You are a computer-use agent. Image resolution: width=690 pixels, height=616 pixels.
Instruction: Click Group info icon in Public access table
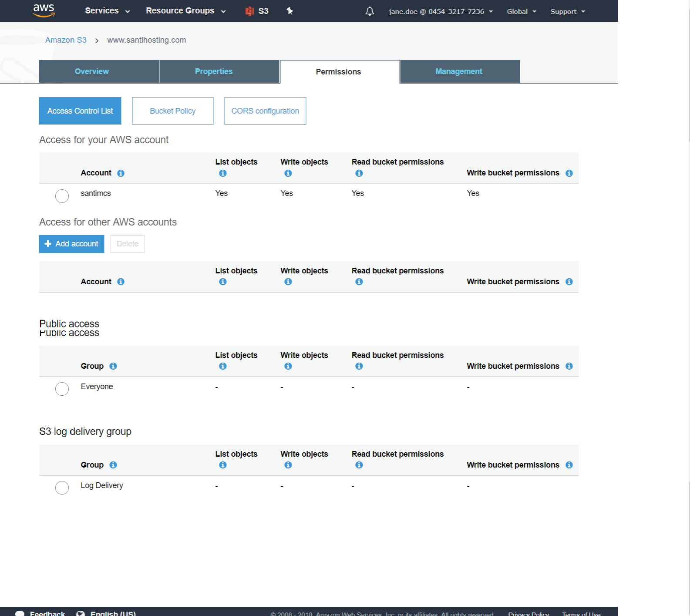click(x=113, y=366)
